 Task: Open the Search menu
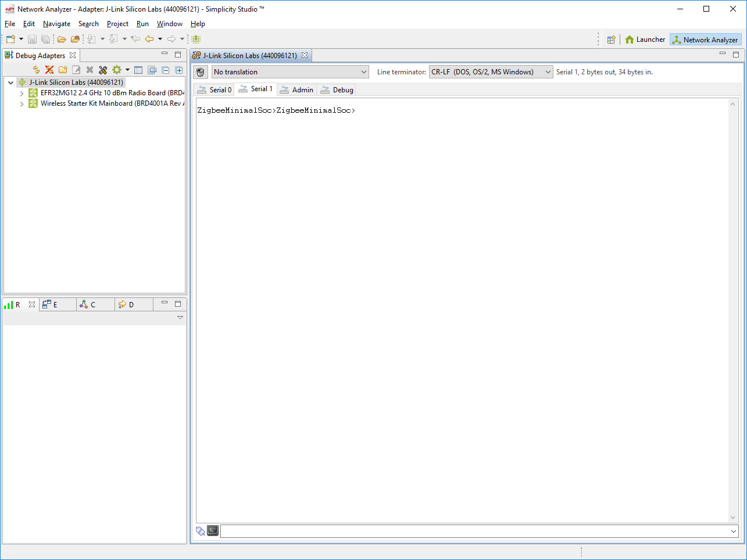[88, 24]
